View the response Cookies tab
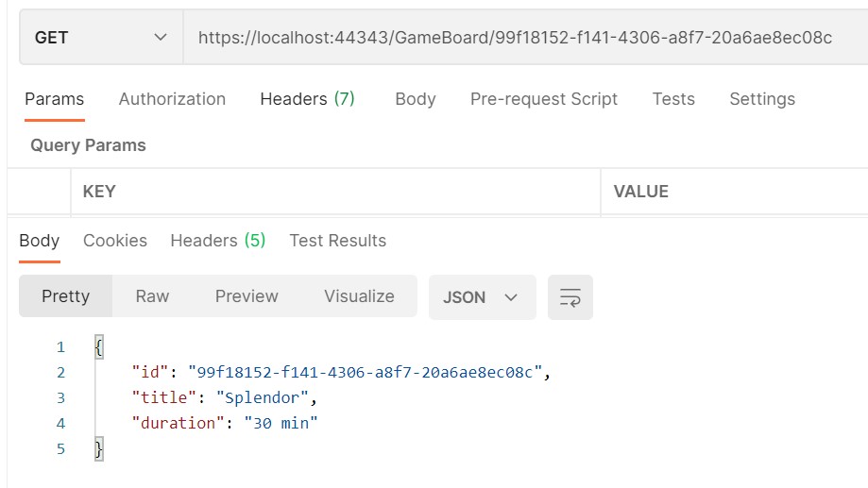 point(114,241)
